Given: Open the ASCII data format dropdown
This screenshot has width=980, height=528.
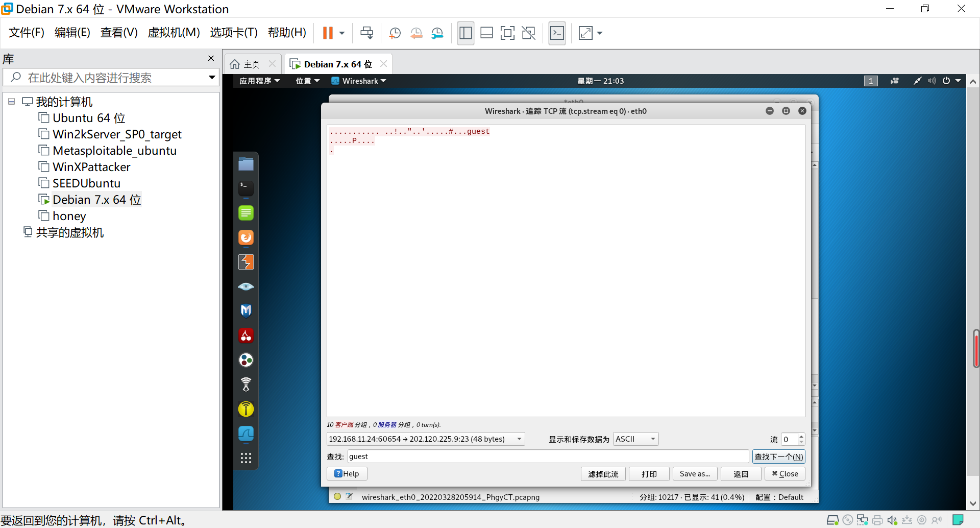Looking at the screenshot, I should click(x=635, y=439).
